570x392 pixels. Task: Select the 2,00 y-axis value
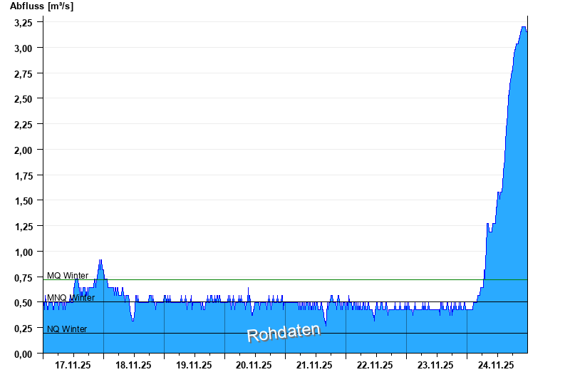tap(24, 150)
